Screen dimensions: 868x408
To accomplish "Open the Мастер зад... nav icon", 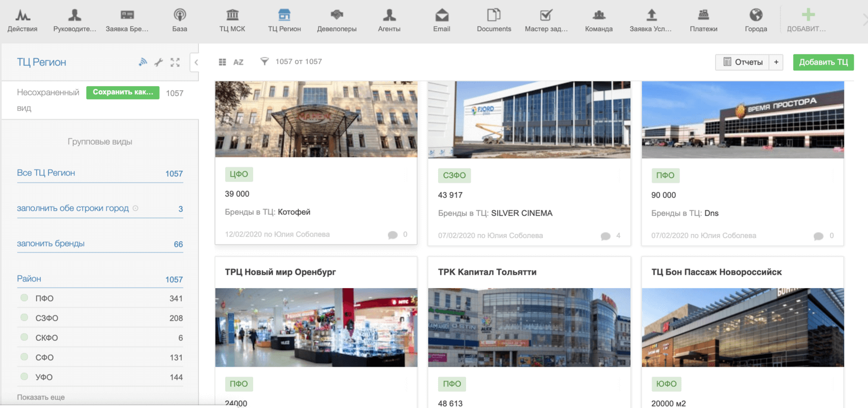I will pos(546,15).
